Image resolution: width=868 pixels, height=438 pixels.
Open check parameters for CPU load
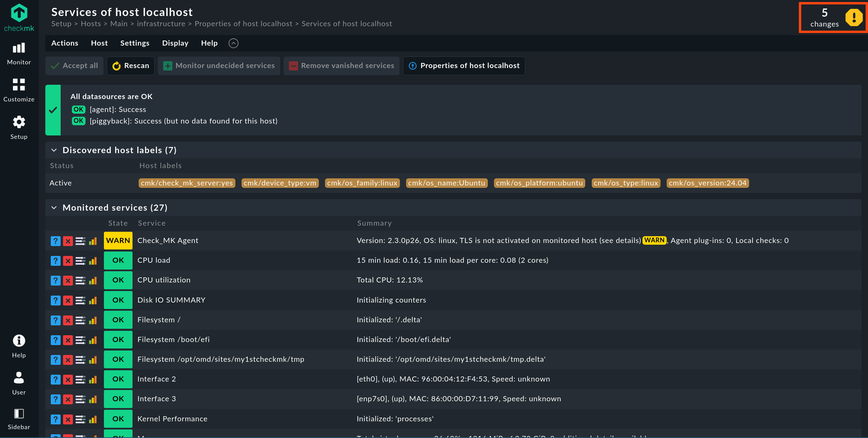coord(80,261)
